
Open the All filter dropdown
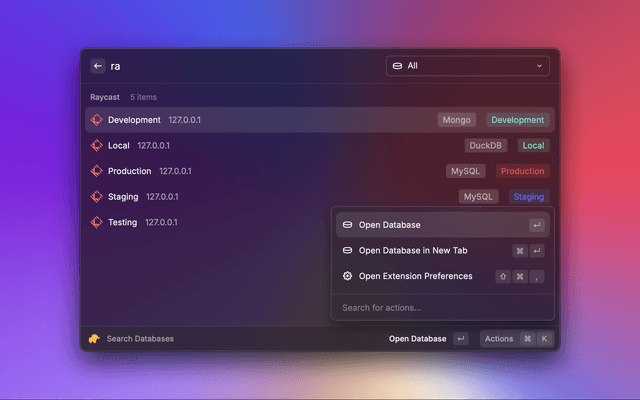pyautogui.click(x=468, y=66)
